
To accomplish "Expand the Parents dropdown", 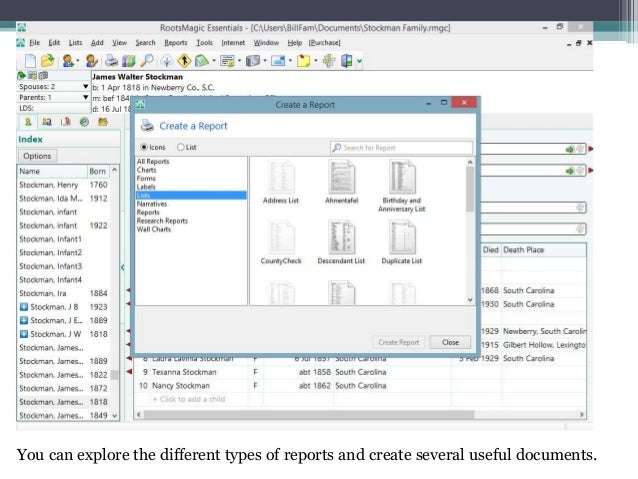I will [85, 97].
